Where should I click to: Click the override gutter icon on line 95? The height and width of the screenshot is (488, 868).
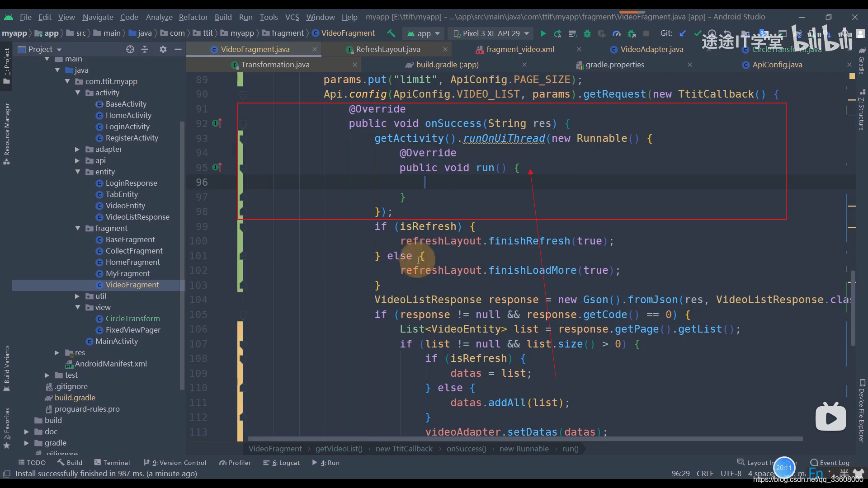[217, 167]
